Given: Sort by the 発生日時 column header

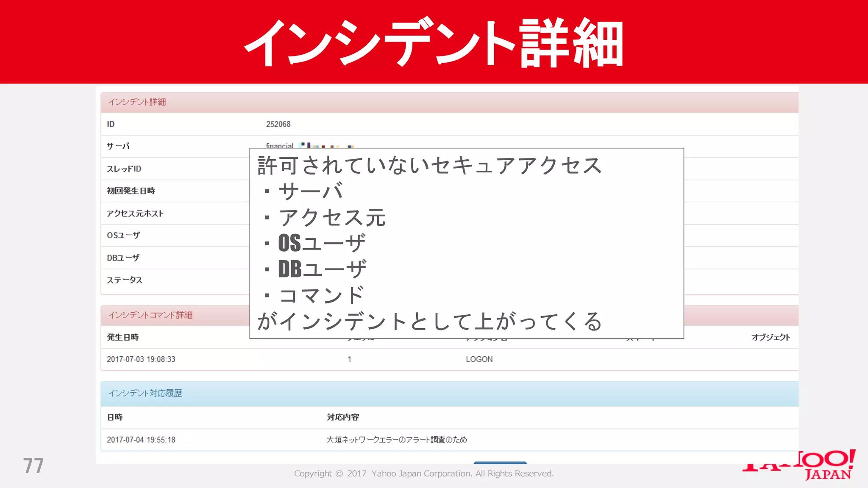Looking at the screenshot, I should point(123,337).
